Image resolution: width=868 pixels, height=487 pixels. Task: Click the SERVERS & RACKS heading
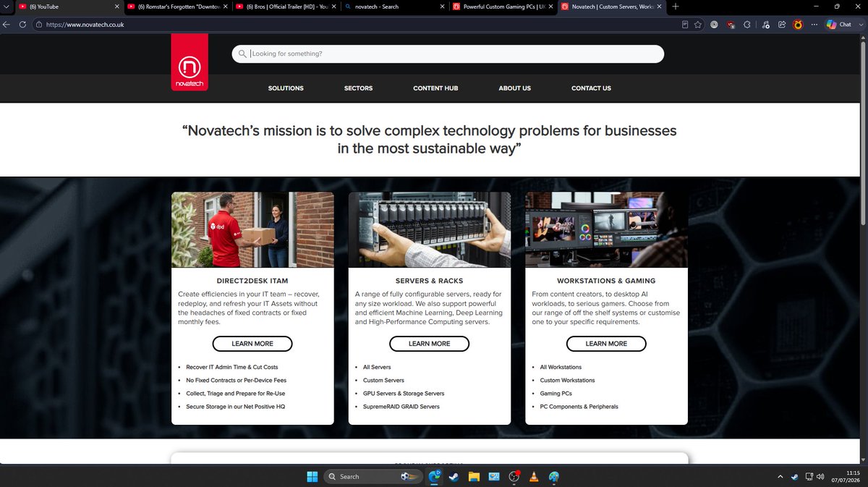point(430,281)
